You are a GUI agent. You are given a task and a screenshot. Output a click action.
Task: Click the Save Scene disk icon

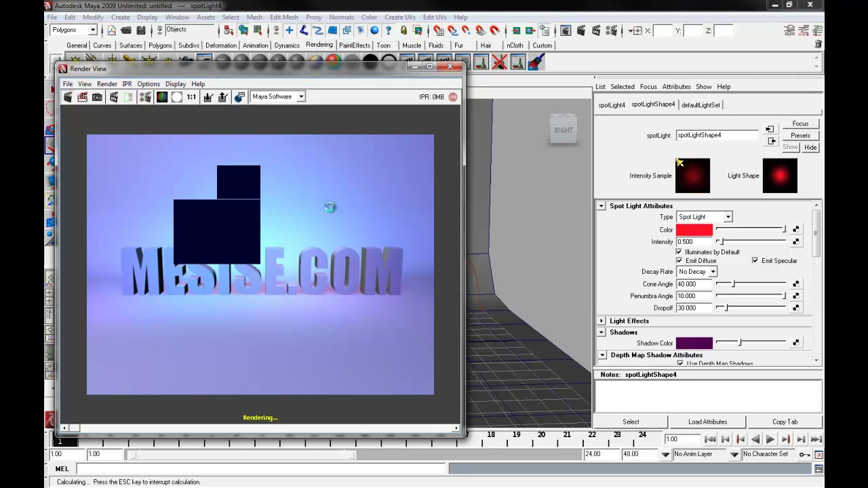pos(141,30)
